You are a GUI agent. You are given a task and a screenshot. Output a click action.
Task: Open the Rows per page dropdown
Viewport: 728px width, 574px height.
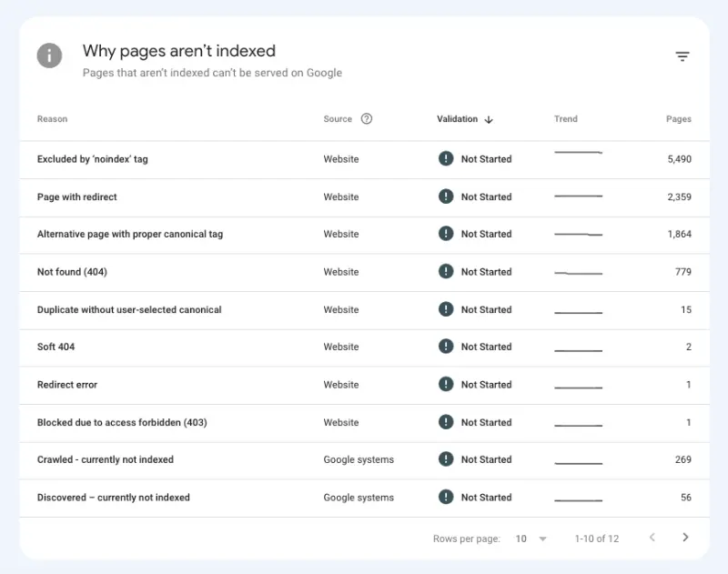531,539
